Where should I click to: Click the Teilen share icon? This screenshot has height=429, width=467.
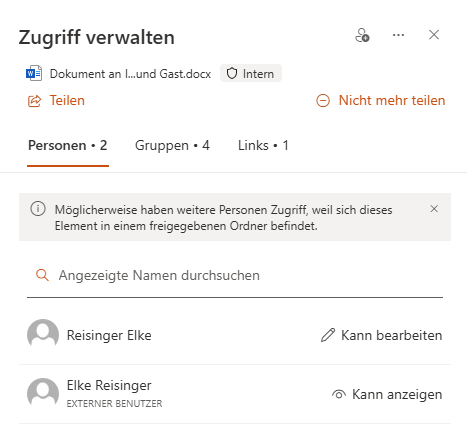pyautogui.click(x=34, y=101)
